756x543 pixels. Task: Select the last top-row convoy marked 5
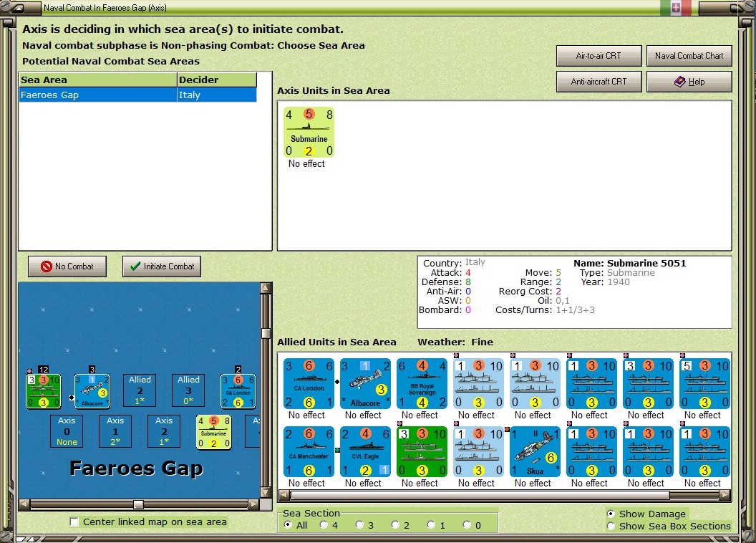tap(704, 383)
